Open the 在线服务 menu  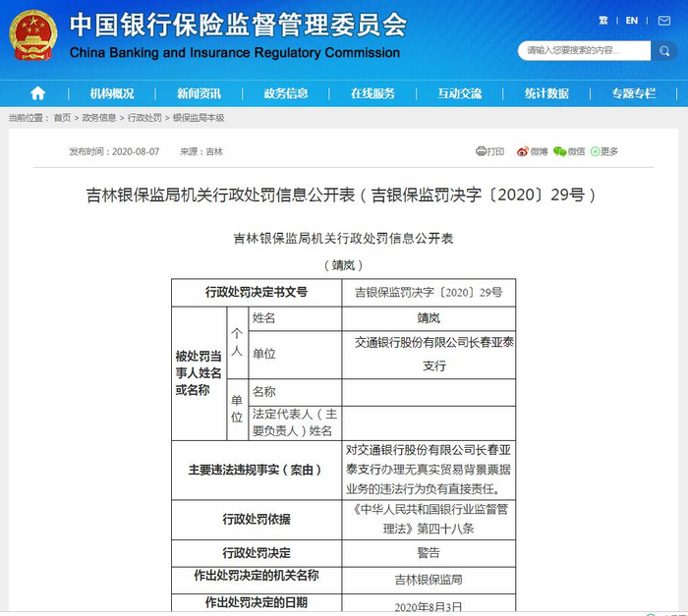373,93
